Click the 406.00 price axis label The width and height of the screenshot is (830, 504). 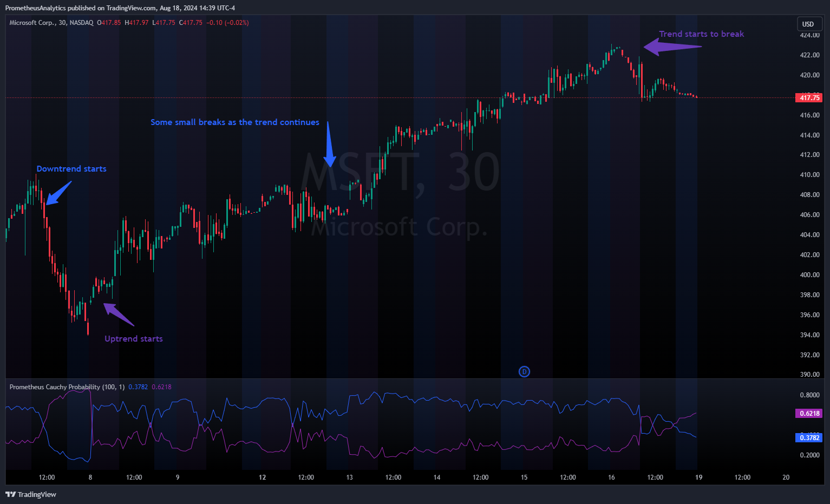(x=809, y=215)
